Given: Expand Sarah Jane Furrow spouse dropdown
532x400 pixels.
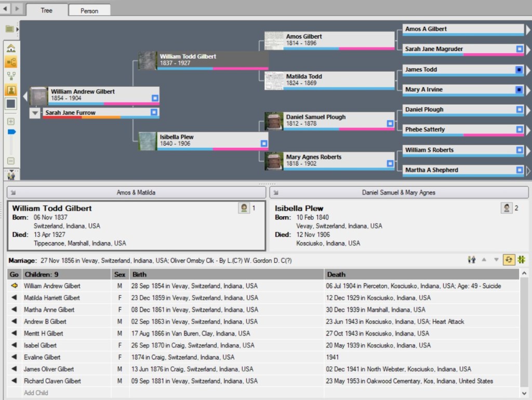Looking at the screenshot, I should click(35, 113).
